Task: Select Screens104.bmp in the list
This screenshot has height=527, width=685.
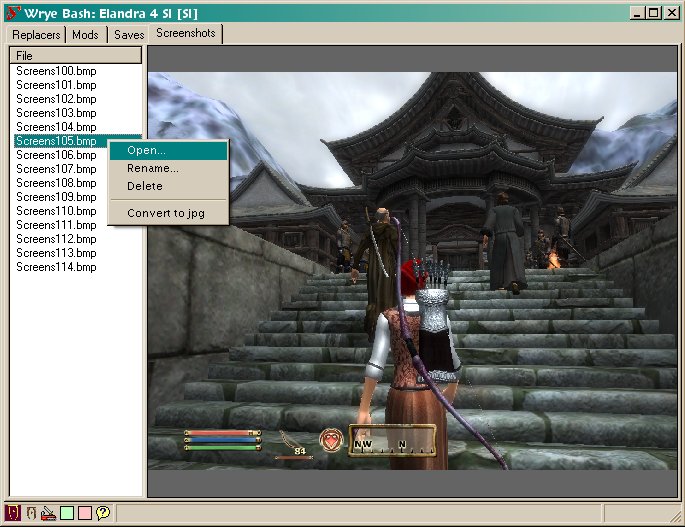Action: [56, 127]
